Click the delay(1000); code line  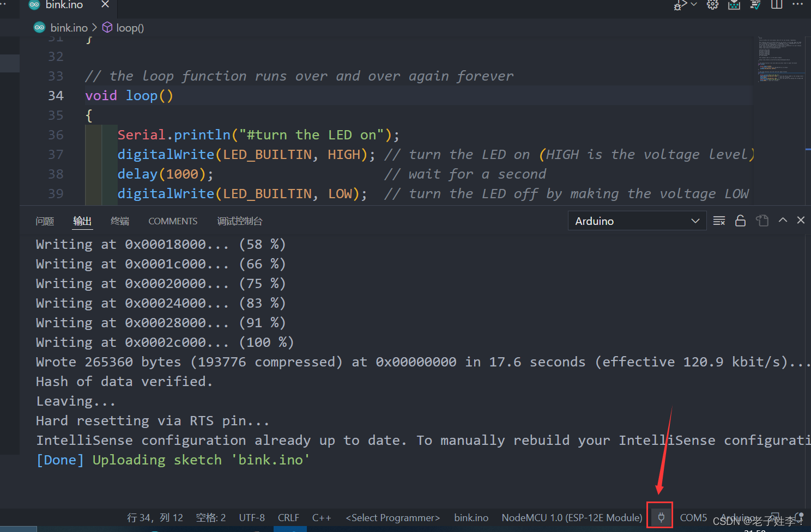click(x=165, y=174)
